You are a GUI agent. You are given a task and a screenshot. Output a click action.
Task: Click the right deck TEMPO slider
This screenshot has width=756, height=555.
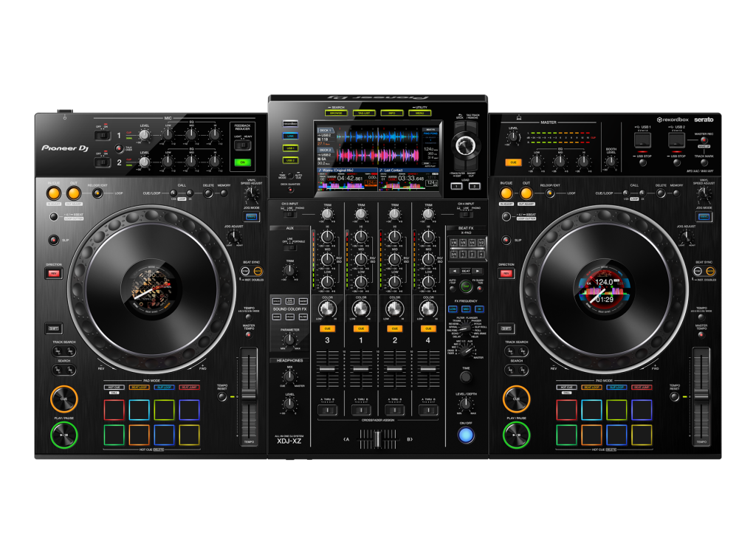(x=701, y=395)
